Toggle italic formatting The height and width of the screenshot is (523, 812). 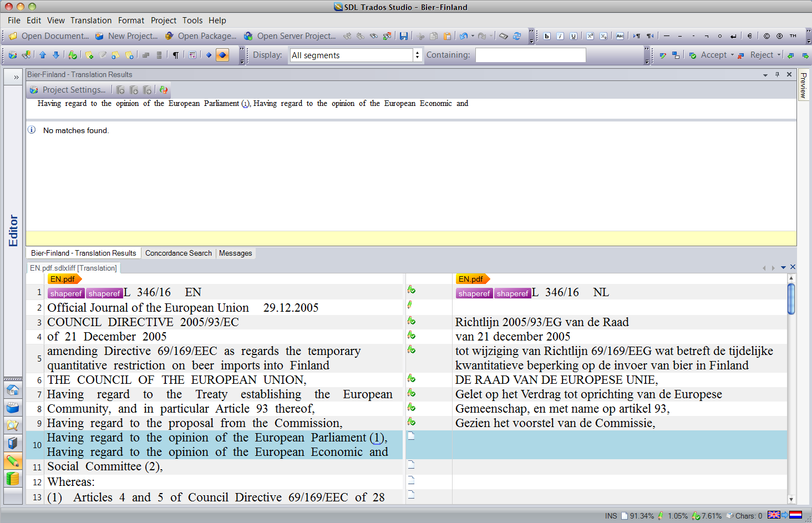(x=560, y=36)
